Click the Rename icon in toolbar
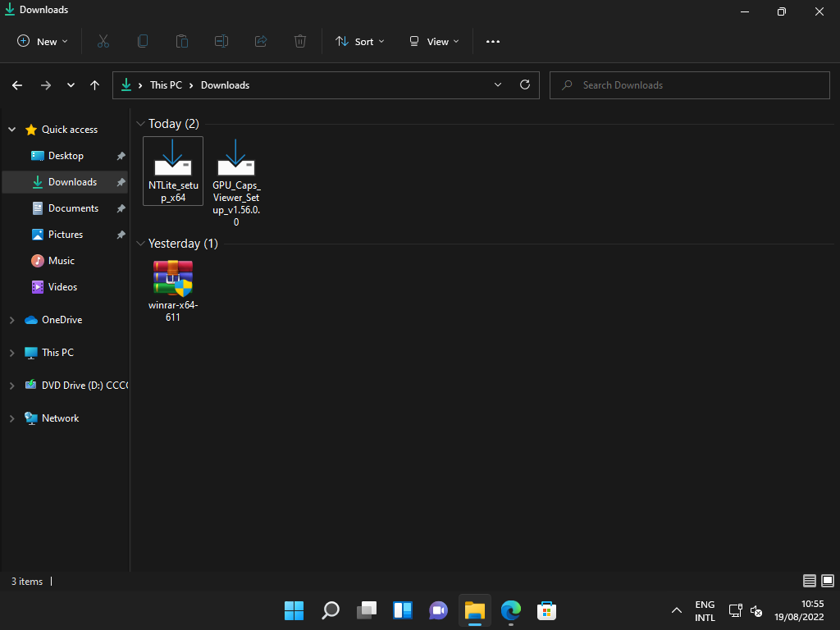 click(x=221, y=41)
